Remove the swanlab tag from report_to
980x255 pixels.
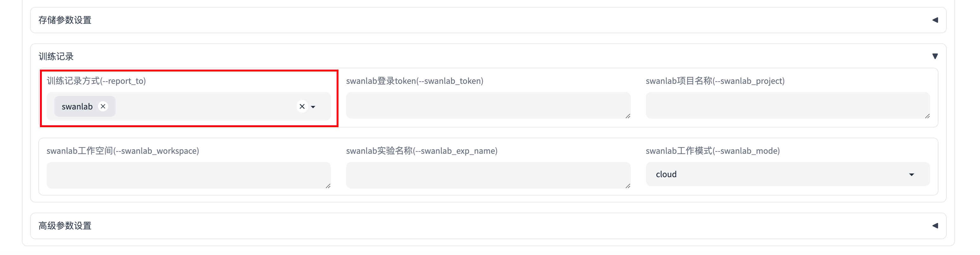pyautogui.click(x=103, y=106)
